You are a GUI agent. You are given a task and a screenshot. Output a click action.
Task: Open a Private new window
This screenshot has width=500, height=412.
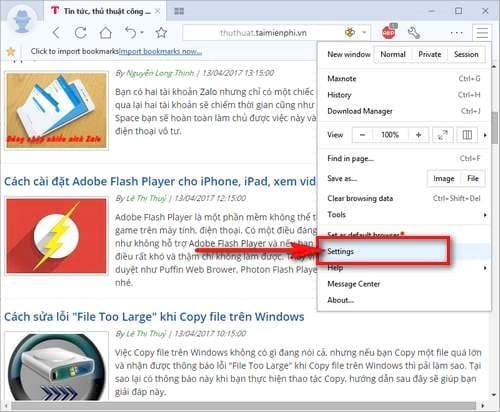point(430,54)
